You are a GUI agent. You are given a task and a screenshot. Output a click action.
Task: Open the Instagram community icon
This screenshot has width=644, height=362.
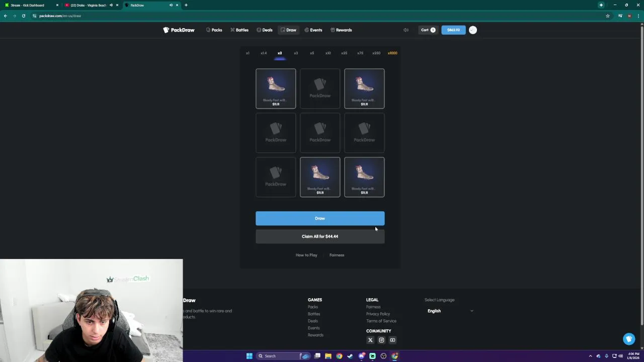pyautogui.click(x=381, y=340)
